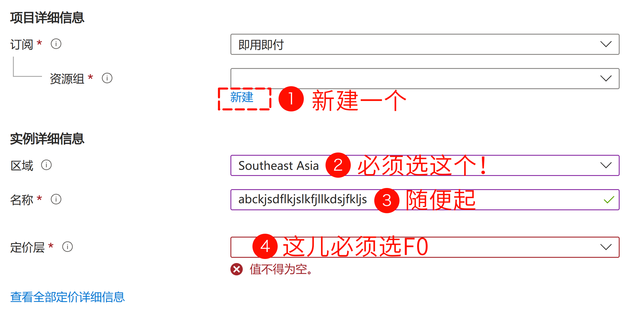Expand the empty 资源组 dropdown
This screenshot has height=322, width=644.
[424, 79]
